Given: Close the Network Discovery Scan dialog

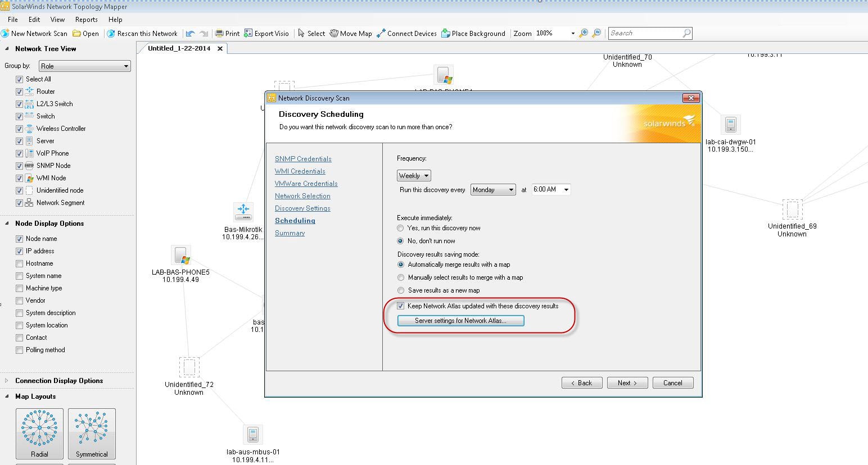Looking at the screenshot, I should coord(690,98).
